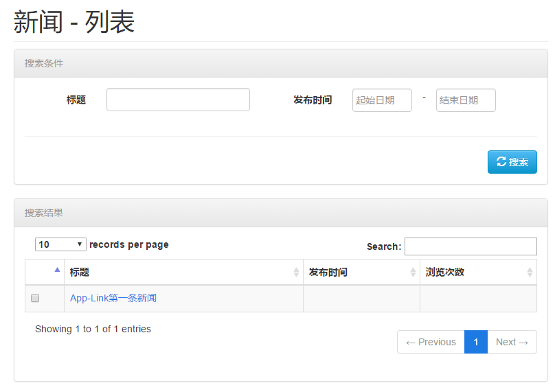Open the 结束日期 end date field
This screenshot has height=392, width=555.
[466, 100]
